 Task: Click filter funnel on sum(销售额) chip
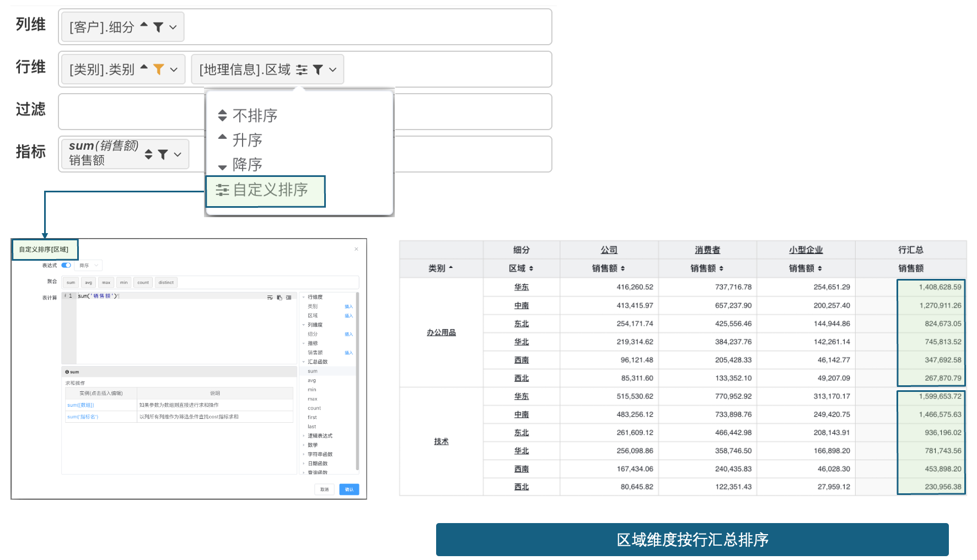pos(163,154)
